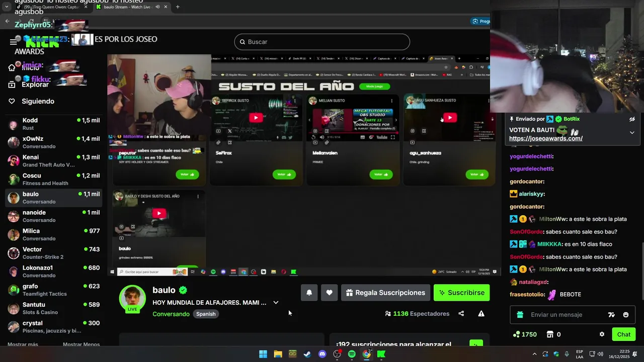Screen dimensions: 644x362
Task: Open crystal channel in sidebar
Action: 54,327
